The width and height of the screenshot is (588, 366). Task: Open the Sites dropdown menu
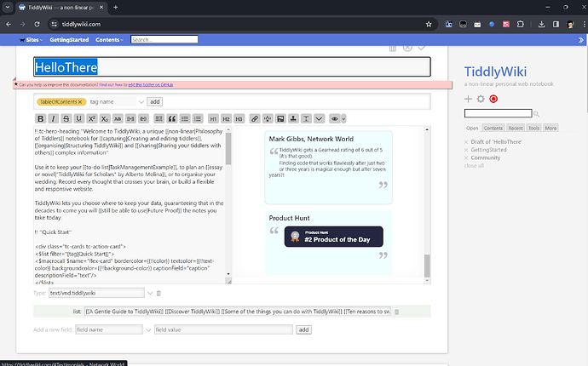[x=32, y=40]
